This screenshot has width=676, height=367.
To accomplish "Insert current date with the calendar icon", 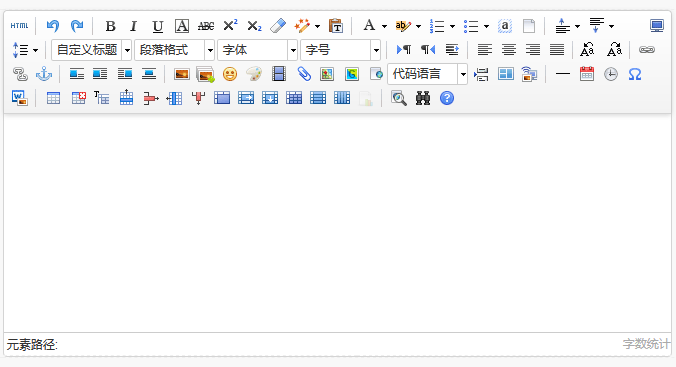I will 587,74.
